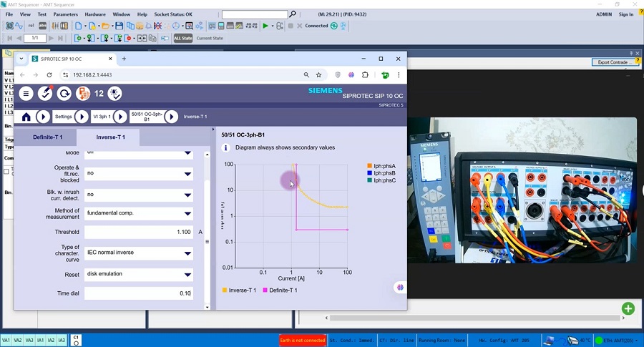Switch to the Definite-T 1 tab
644x347 pixels.
47,137
